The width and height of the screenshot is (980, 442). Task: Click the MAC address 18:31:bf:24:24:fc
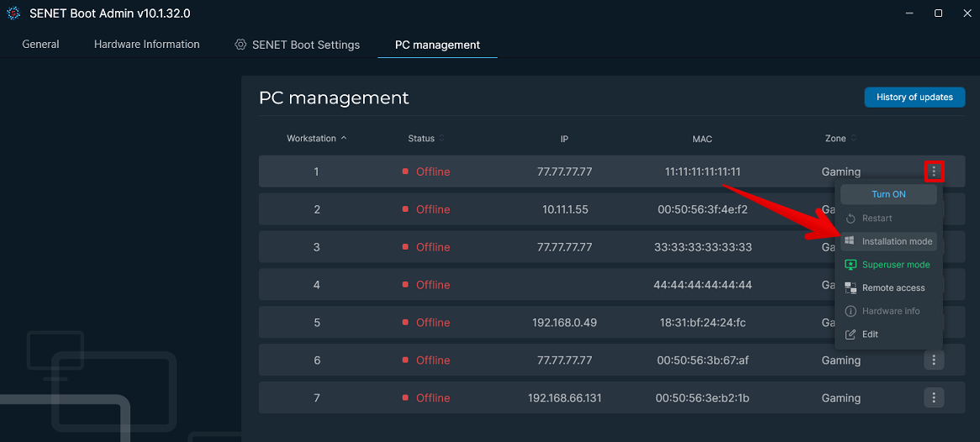tap(702, 323)
